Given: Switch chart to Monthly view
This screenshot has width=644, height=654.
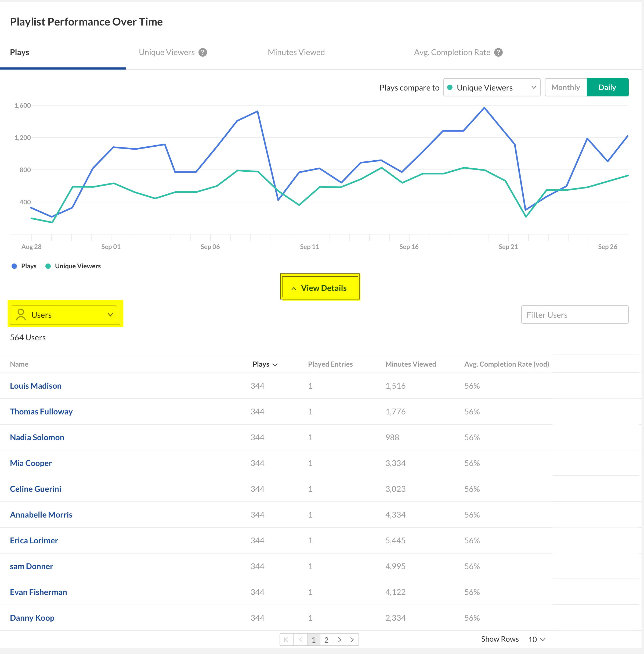Looking at the screenshot, I should (566, 87).
